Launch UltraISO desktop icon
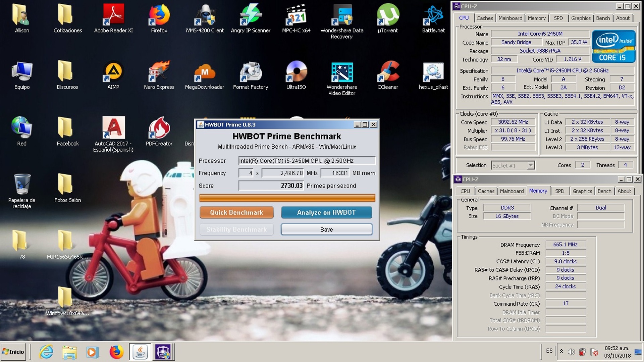 tap(296, 75)
